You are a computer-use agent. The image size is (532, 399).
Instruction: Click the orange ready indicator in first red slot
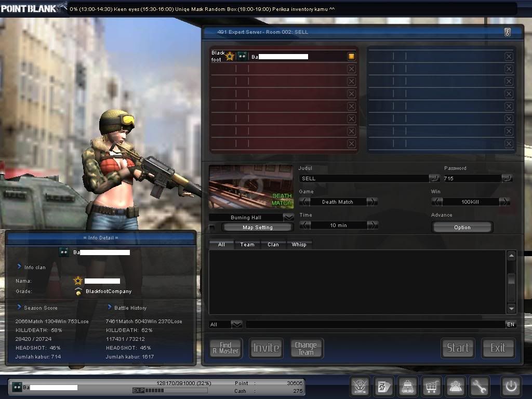(352, 56)
